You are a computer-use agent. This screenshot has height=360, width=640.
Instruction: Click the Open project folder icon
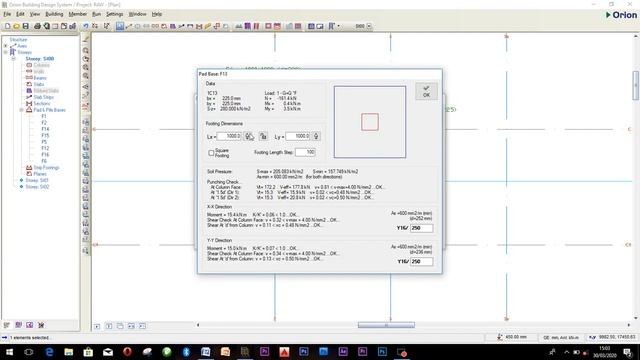tap(16, 26)
